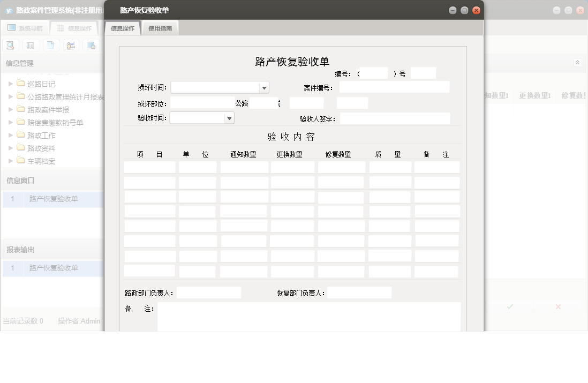Click the monitor-with-globe icon in main toolbar
Screen dimensions: 588x383
click(91, 46)
